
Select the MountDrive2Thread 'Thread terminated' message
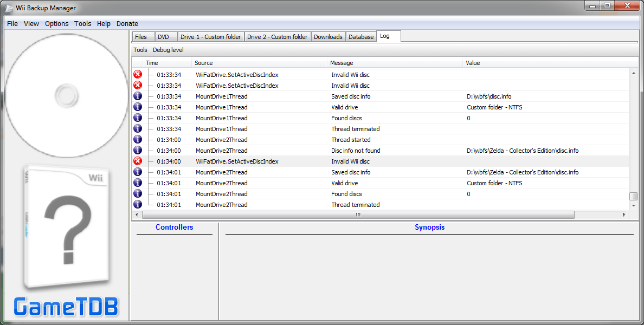pyautogui.click(x=355, y=205)
